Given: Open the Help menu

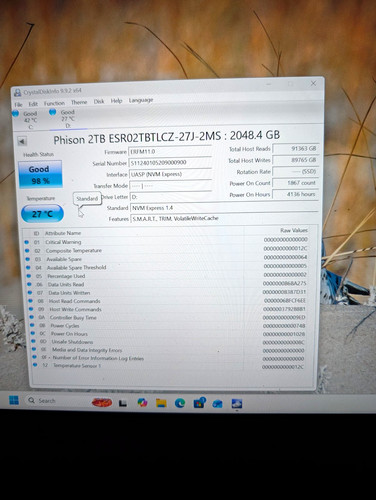Looking at the screenshot, I should point(116,101).
